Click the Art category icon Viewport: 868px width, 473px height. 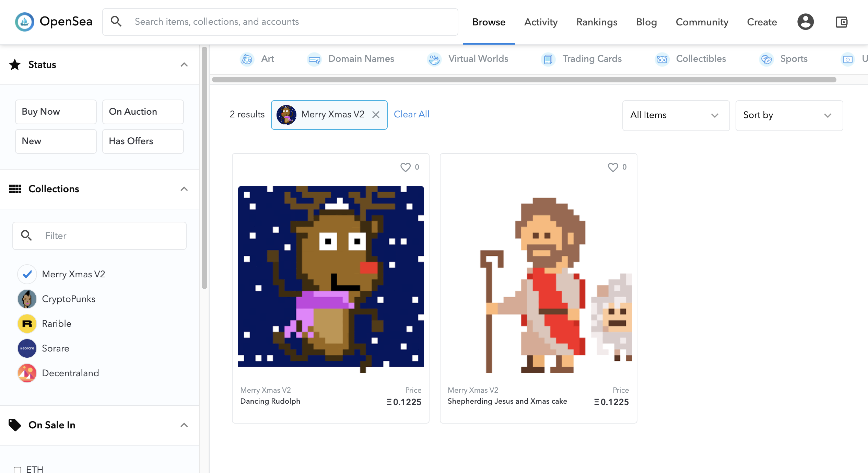point(247,59)
